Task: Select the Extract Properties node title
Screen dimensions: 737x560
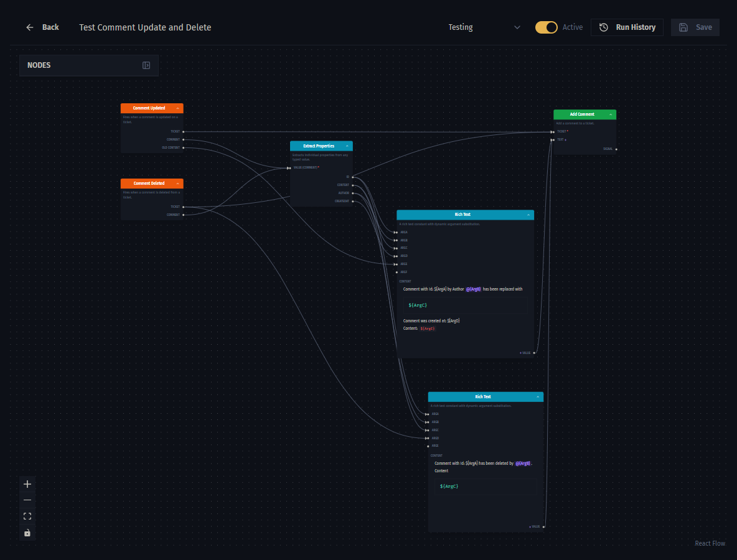Action: (x=319, y=146)
